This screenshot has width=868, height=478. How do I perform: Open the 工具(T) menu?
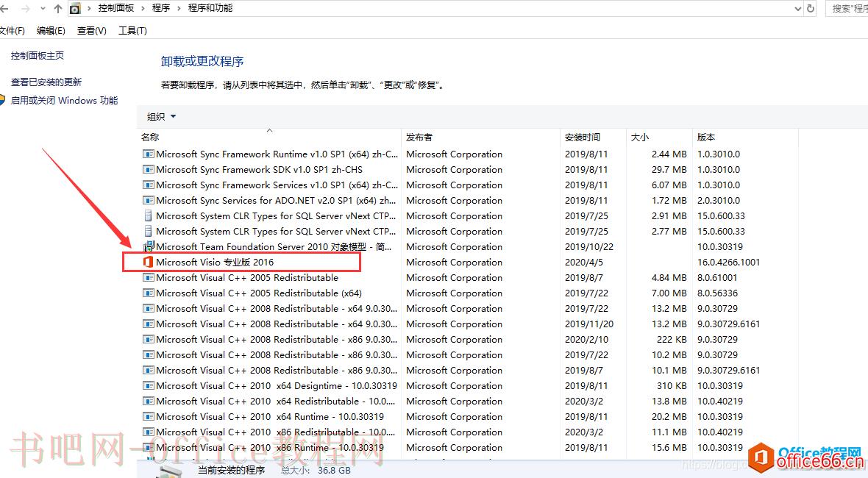[x=132, y=30]
